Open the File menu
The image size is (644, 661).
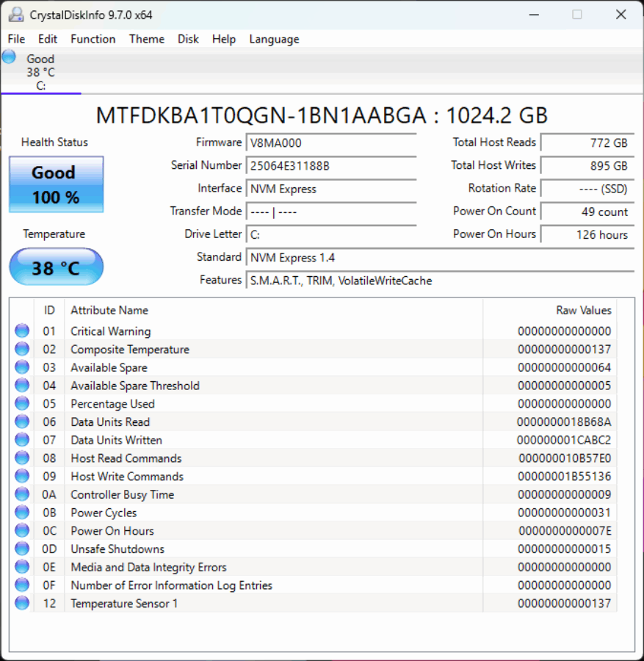16,39
